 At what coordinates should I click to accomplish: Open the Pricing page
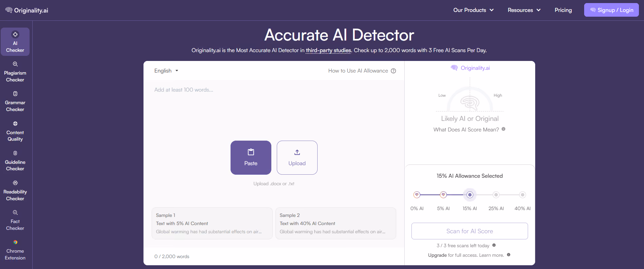563,10
